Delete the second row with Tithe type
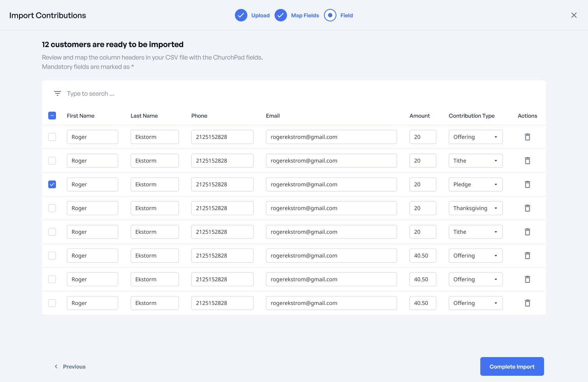This screenshot has width=588, height=382. pyautogui.click(x=527, y=232)
